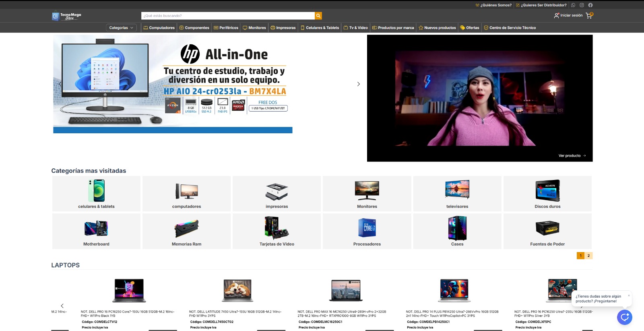Image resolution: width=644 pixels, height=331 pixels.
Task: Open Impresoras menu in navigation bar
Action: click(x=283, y=28)
